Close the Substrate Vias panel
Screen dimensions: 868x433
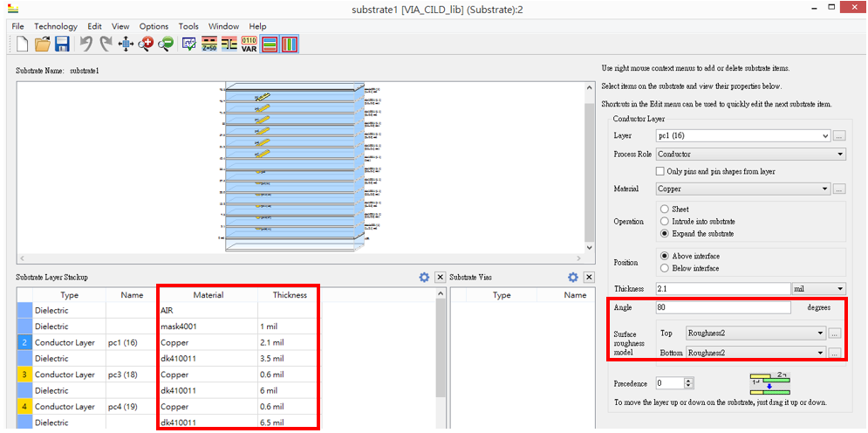pos(589,278)
